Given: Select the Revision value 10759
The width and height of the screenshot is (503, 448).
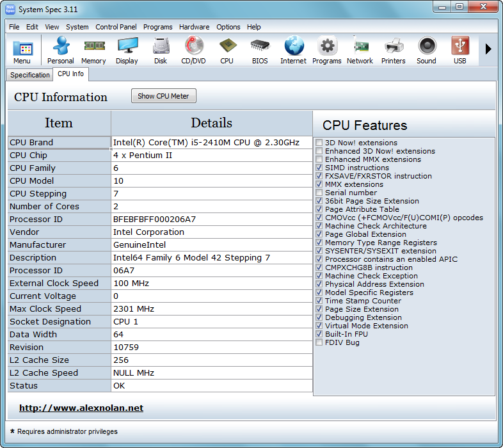Looking at the screenshot, I should tap(212, 348).
